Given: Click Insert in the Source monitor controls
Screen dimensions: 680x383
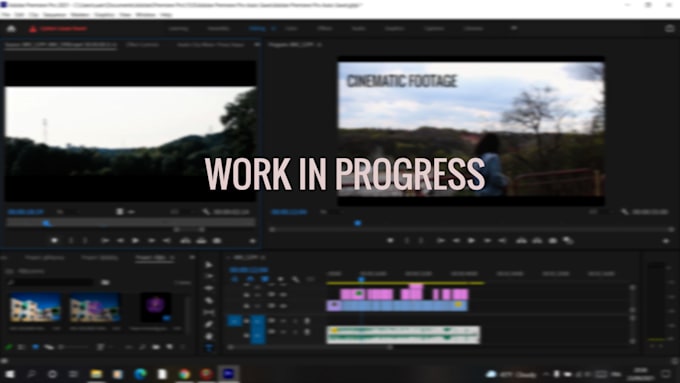Looking at the screenshot, I should [186, 241].
